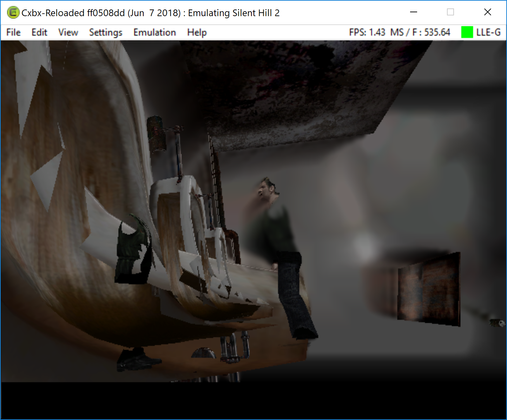Image resolution: width=507 pixels, height=420 pixels.
Task: Open the File menu
Action: pyautogui.click(x=13, y=33)
